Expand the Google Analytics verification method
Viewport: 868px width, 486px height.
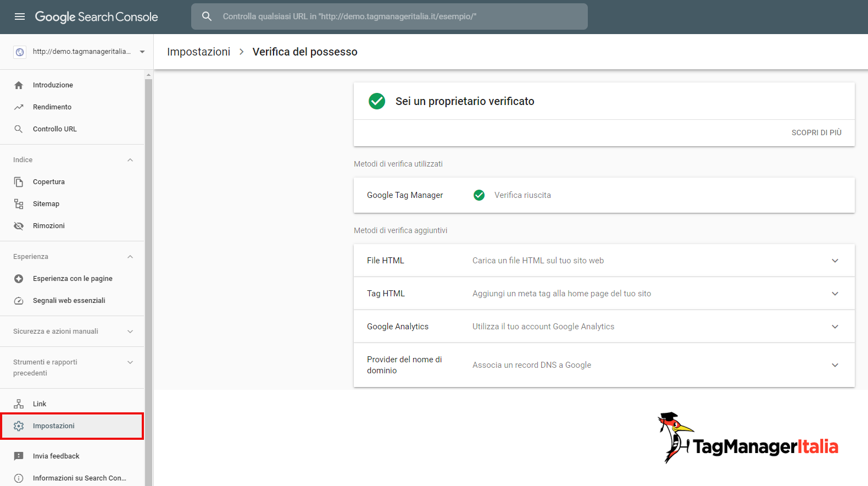pos(835,327)
